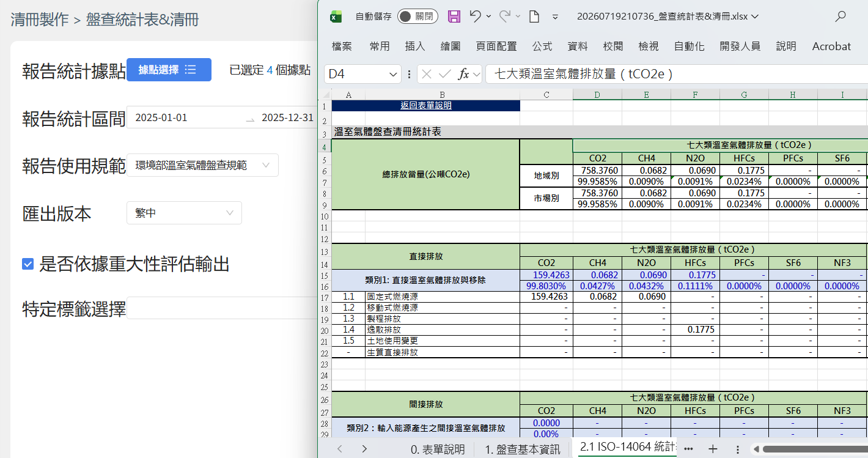
Task: Open the 開發人員 ribbon tab
Action: pyautogui.click(x=740, y=46)
